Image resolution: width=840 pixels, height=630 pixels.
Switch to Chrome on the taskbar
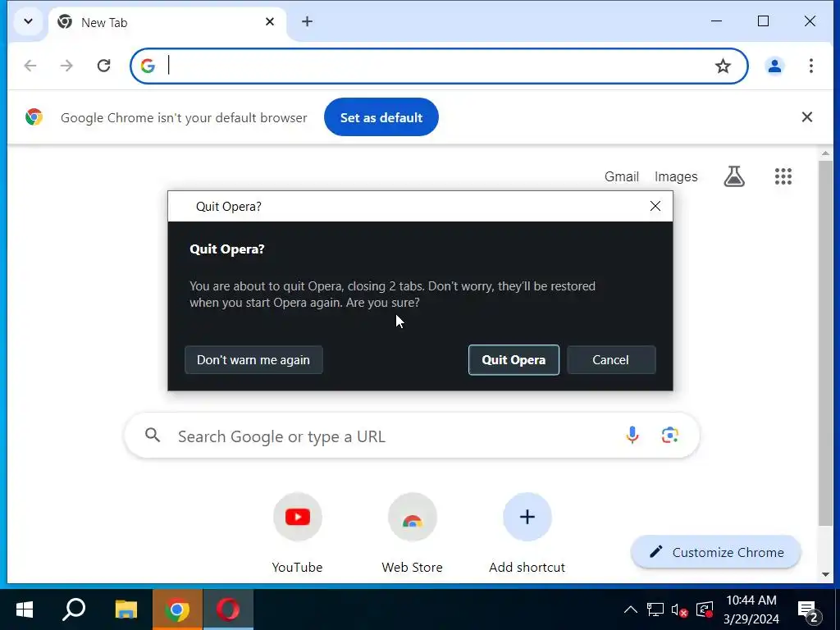(x=177, y=609)
